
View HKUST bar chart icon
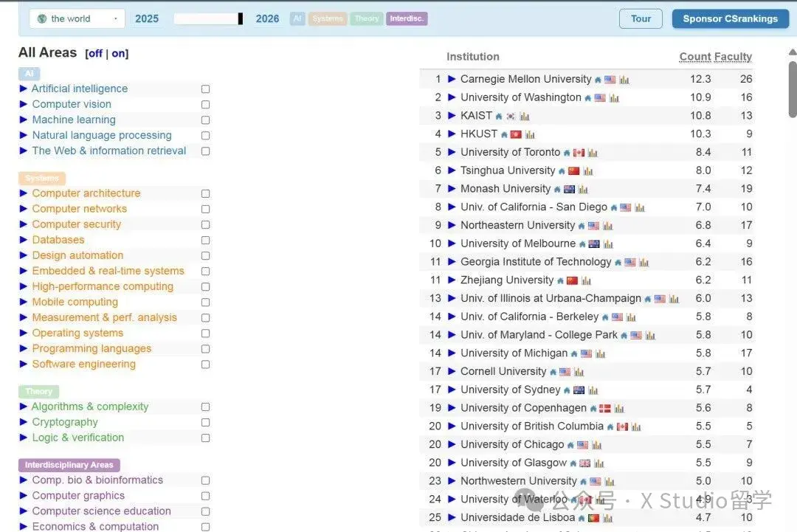[530, 134]
